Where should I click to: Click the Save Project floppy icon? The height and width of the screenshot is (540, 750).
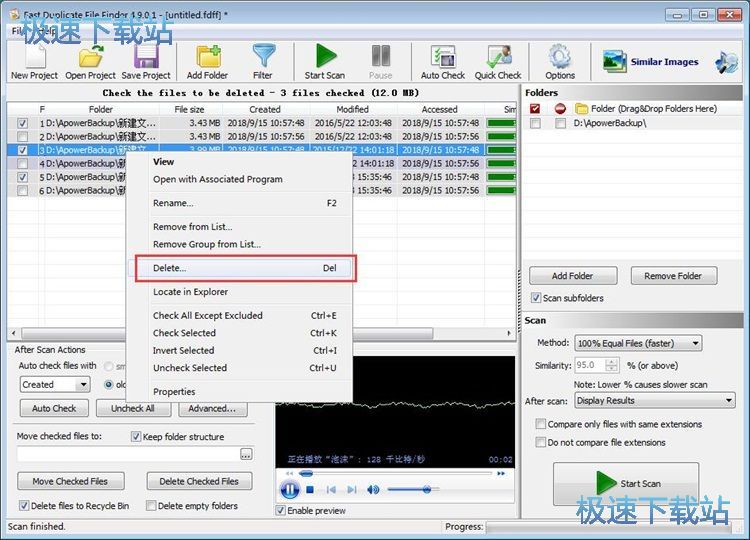point(146,62)
